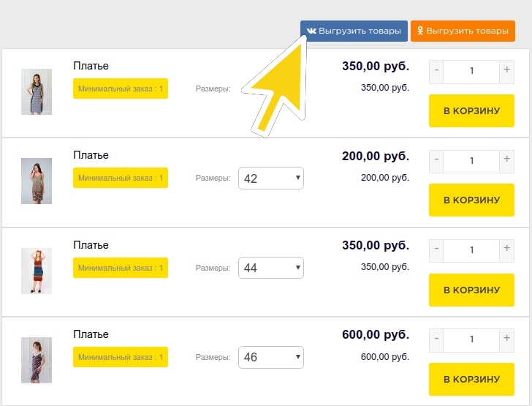Decrease quantity for the 200 rub dress
This screenshot has height=406, width=532.
coord(436,159)
